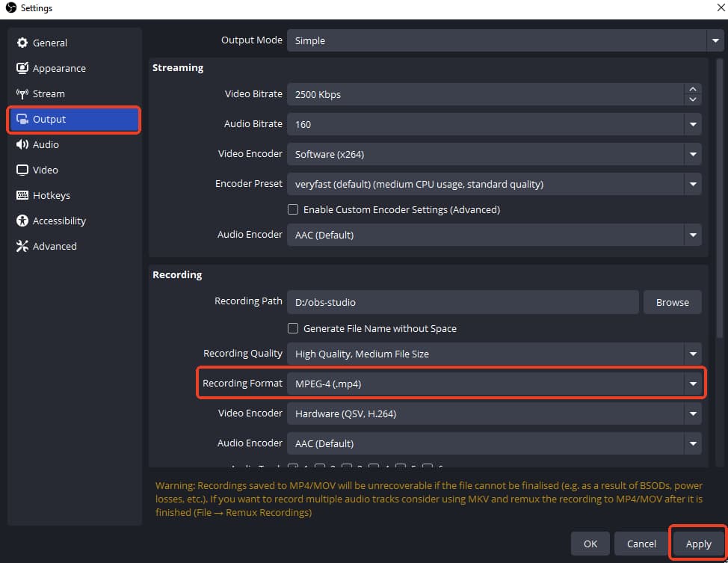This screenshot has height=563, width=728.
Task: Click the settings panel vertical scrollbar
Action: [x=719, y=199]
